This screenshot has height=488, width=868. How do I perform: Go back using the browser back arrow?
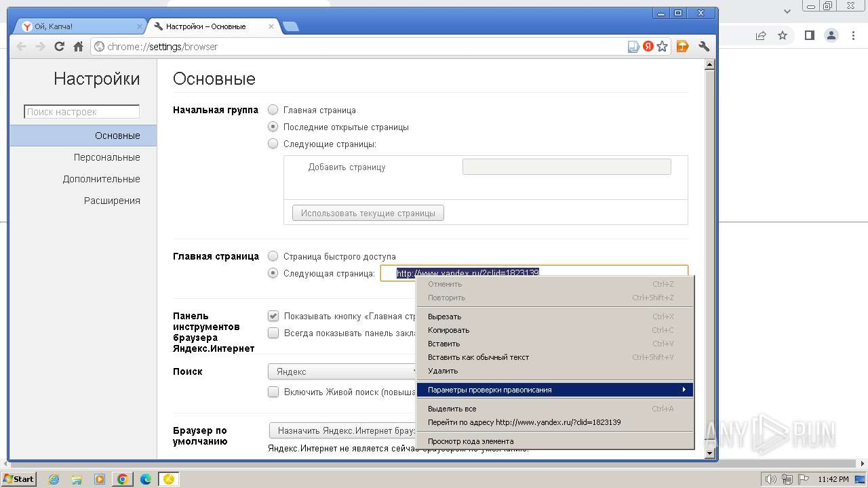pos(22,46)
